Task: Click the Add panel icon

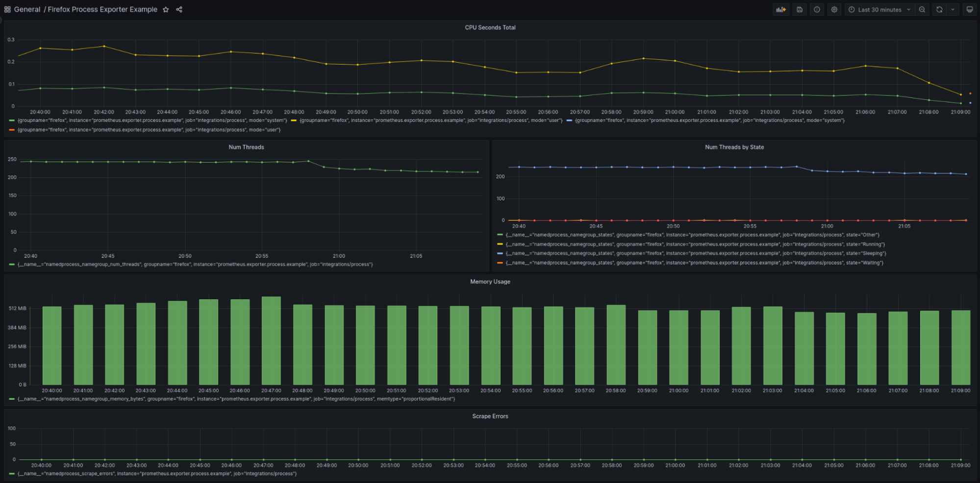Action: point(780,9)
